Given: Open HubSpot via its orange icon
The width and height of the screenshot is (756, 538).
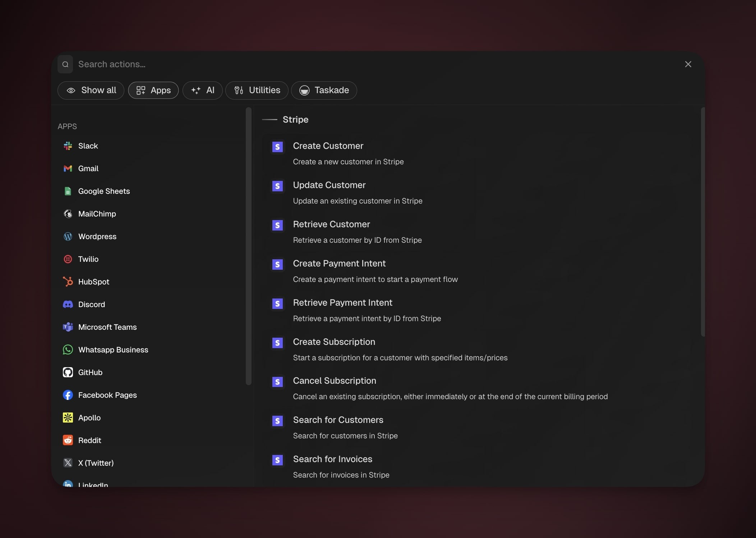Looking at the screenshot, I should click(x=68, y=282).
